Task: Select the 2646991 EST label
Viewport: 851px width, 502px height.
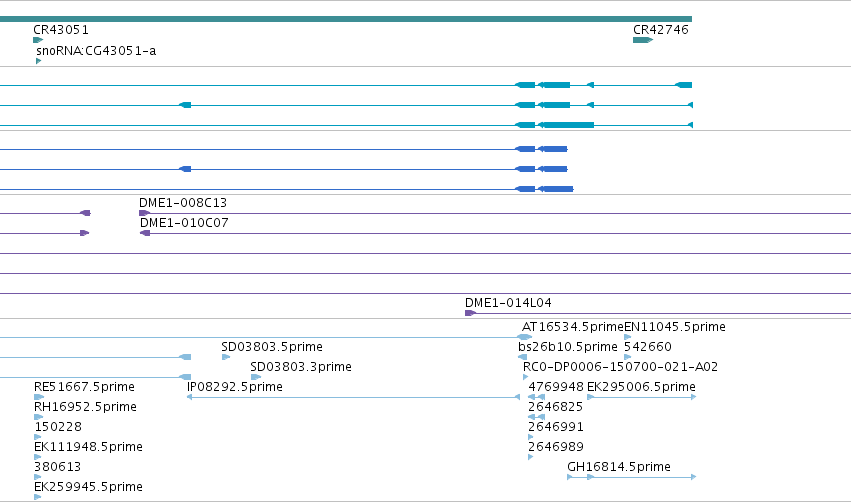Action: pos(556,427)
